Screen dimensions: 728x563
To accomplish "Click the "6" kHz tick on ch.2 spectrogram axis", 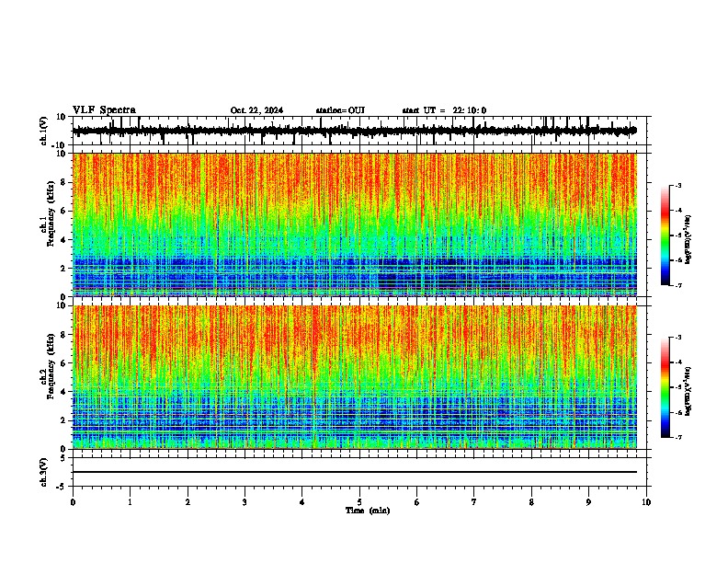I will coord(63,363).
